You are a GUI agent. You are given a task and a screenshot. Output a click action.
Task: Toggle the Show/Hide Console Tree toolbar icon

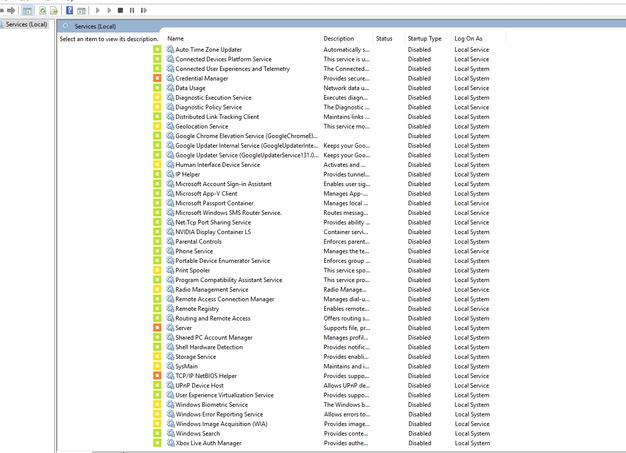click(x=27, y=10)
